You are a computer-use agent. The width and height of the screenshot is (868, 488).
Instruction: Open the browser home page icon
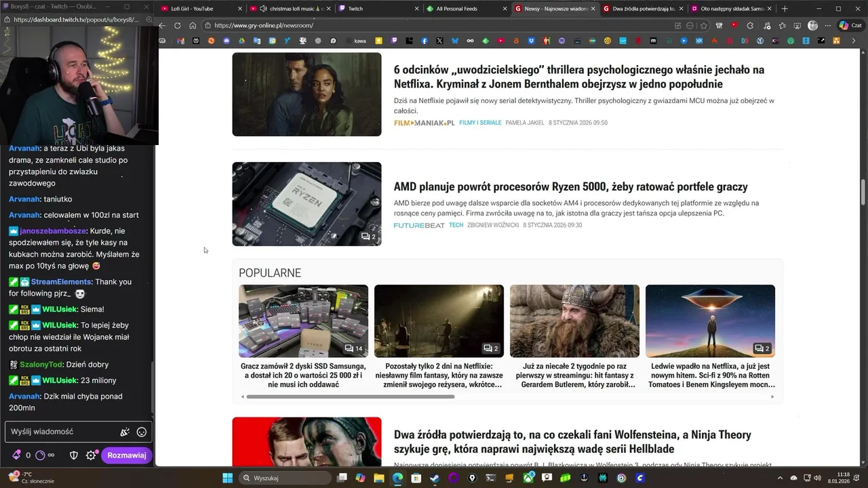tap(193, 25)
